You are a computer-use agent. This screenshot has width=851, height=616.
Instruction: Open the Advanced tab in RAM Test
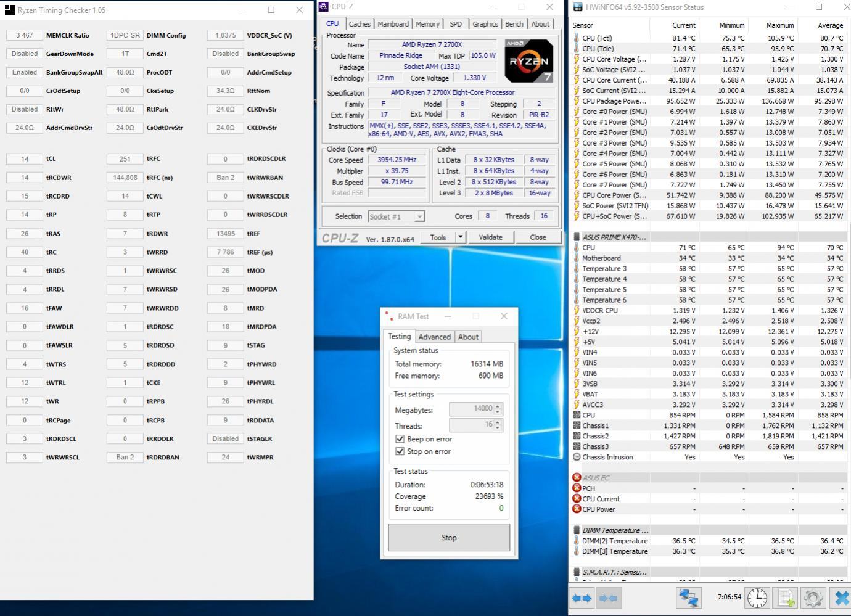[x=434, y=337]
